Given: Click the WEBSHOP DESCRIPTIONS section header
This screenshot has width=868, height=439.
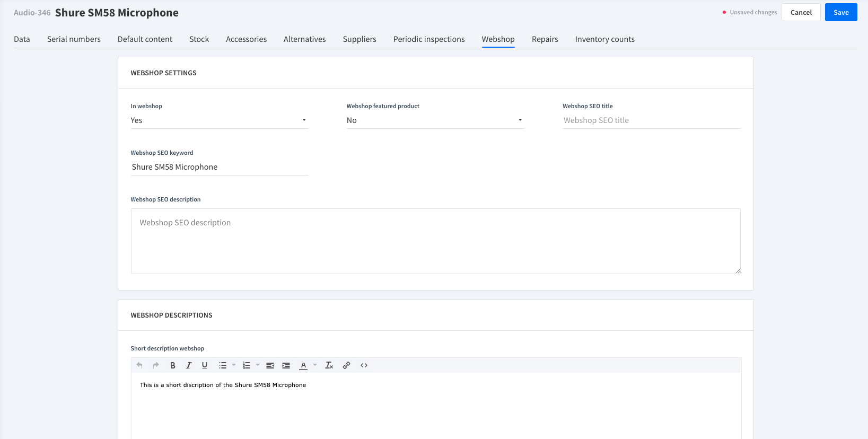Looking at the screenshot, I should [x=171, y=315].
